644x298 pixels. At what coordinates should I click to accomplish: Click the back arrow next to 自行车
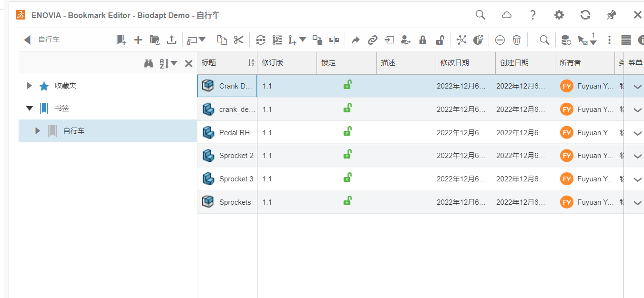(x=27, y=40)
